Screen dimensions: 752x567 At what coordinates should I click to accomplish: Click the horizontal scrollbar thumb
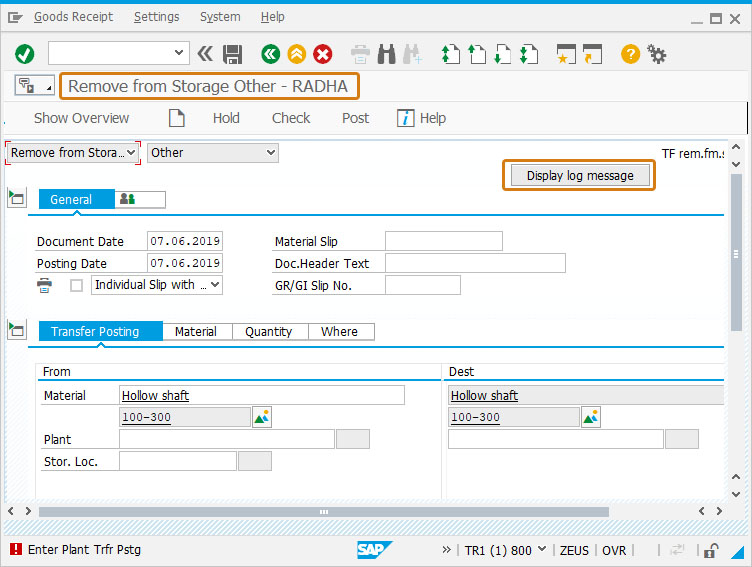point(324,512)
